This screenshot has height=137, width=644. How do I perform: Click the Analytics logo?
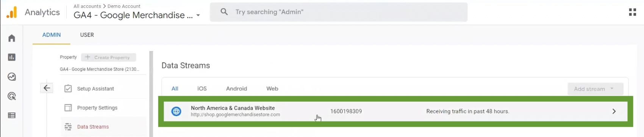(12, 12)
